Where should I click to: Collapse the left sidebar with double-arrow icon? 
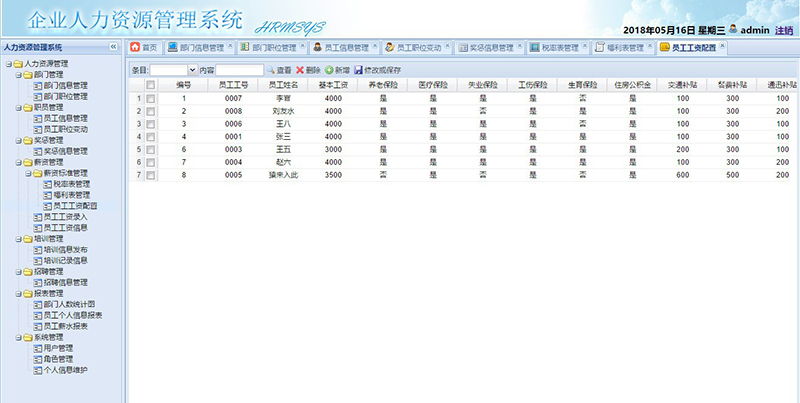tap(113, 47)
